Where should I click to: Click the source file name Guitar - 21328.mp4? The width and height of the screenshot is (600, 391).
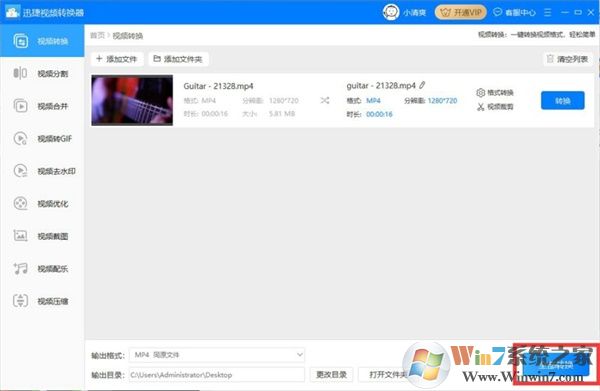(218, 86)
